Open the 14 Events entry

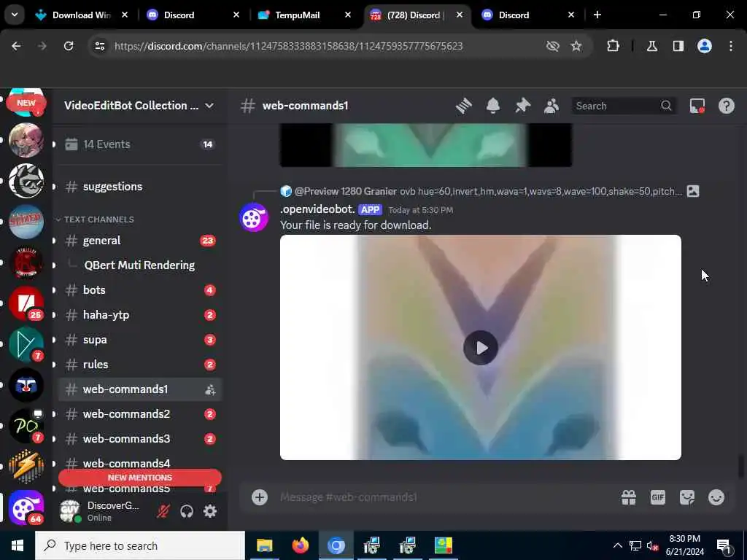coord(139,144)
